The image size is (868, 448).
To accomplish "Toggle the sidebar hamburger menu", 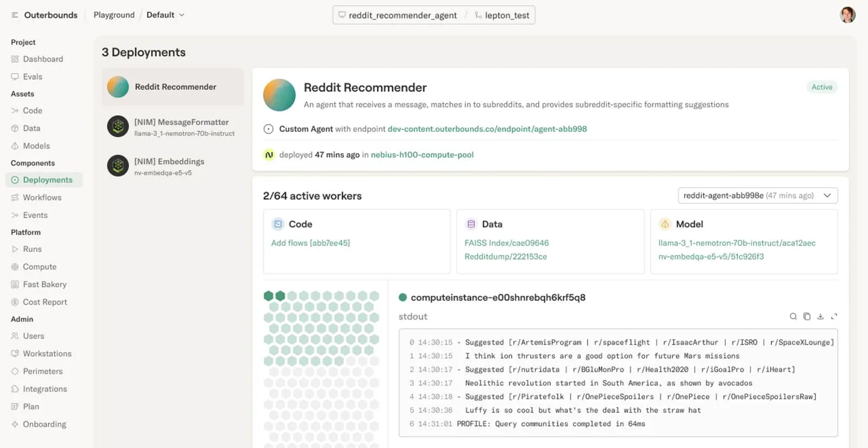I will point(15,15).
